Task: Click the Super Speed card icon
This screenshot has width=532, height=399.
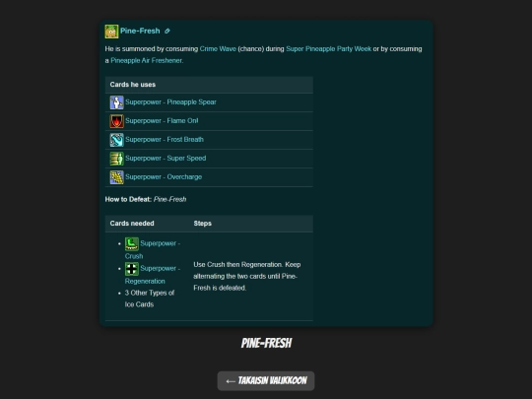Action: 116,159
